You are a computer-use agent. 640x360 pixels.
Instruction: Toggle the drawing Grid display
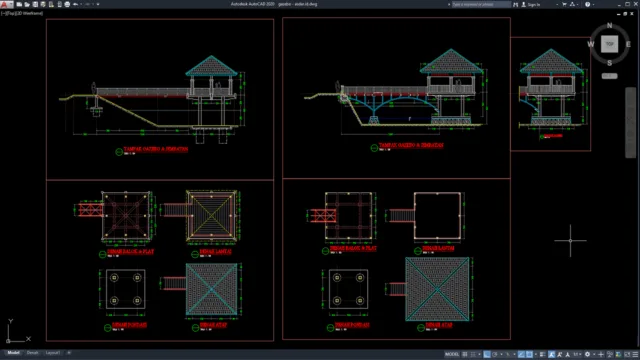[x=464, y=355]
